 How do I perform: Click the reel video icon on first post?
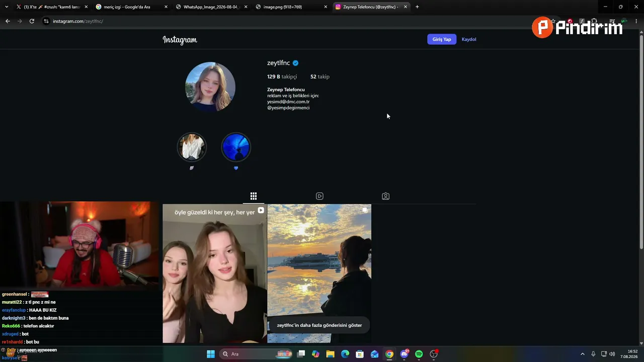tap(261, 210)
